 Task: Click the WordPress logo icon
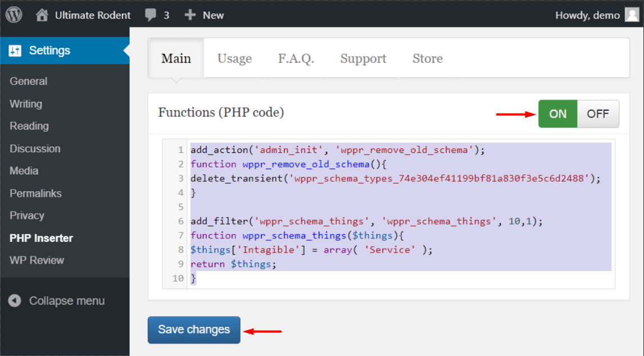tap(13, 15)
